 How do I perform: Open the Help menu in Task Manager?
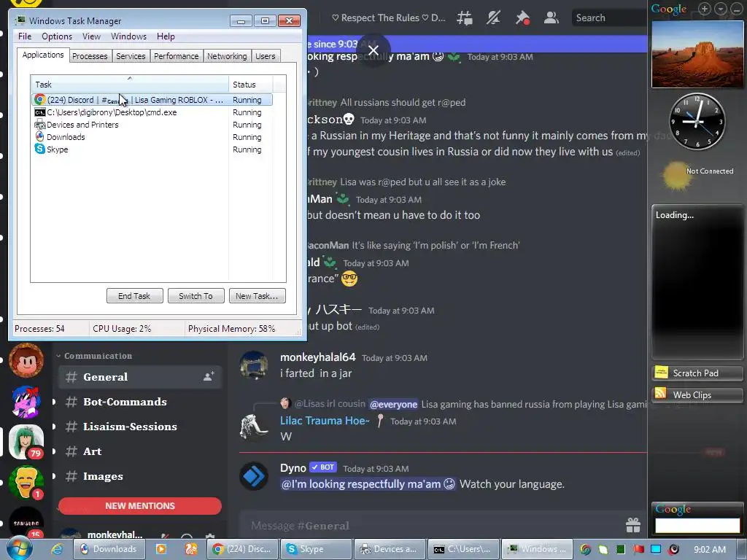pyautogui.click(x=166, y=36)
